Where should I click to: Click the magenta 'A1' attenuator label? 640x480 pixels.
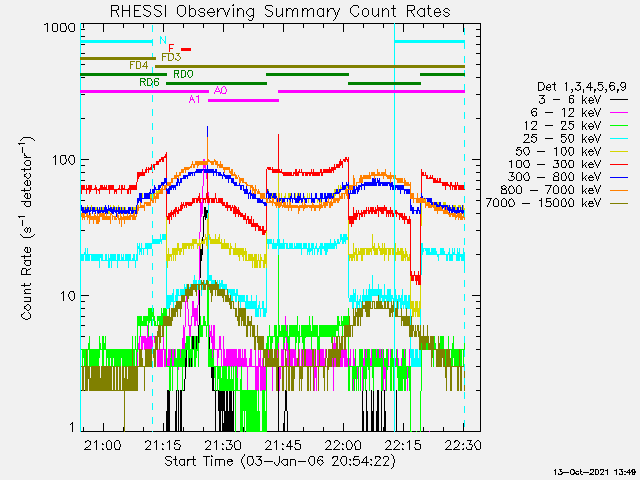click(195, 99)
